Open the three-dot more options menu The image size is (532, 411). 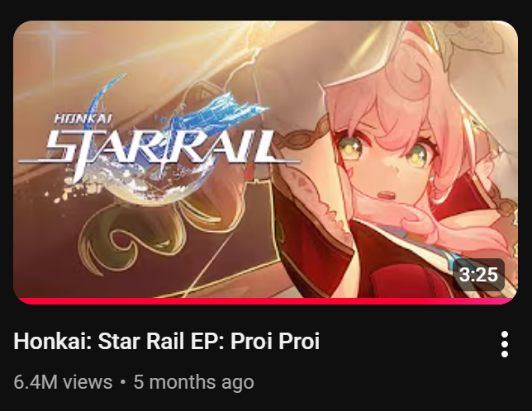(505, 344)
